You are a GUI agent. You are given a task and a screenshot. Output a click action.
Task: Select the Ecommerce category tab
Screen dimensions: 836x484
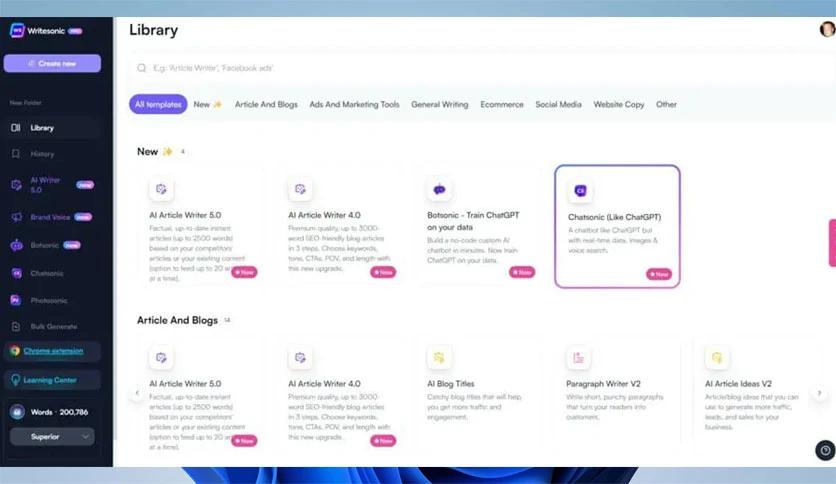coord(501,104)
